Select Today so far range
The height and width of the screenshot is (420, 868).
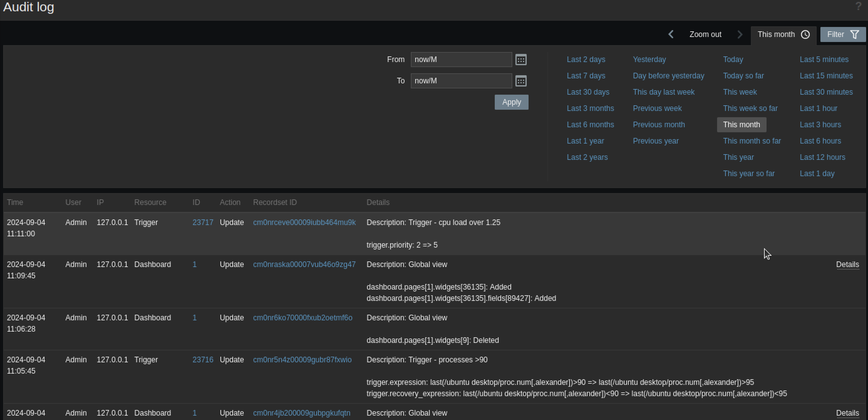point(743,76)
